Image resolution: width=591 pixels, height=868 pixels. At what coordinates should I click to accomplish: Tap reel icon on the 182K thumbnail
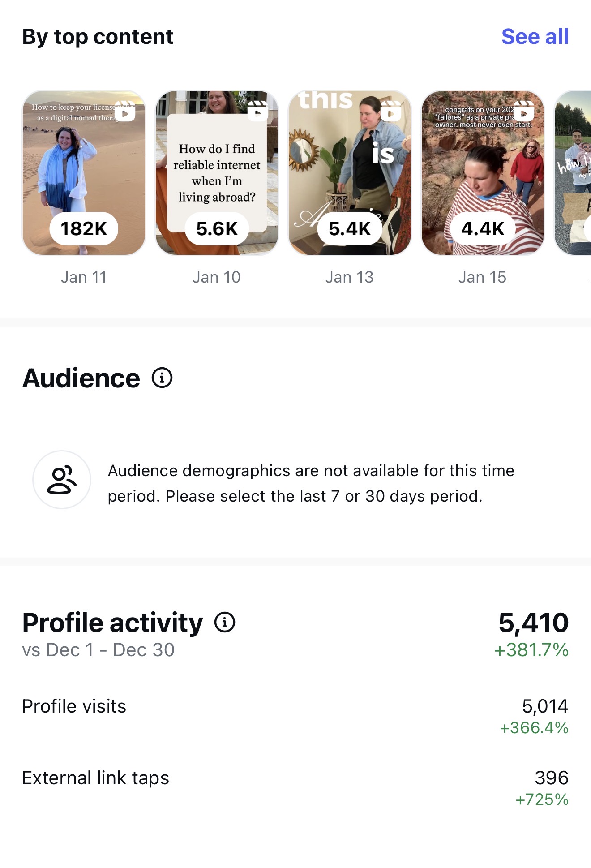pyautogui.click(x=125, y=112)
